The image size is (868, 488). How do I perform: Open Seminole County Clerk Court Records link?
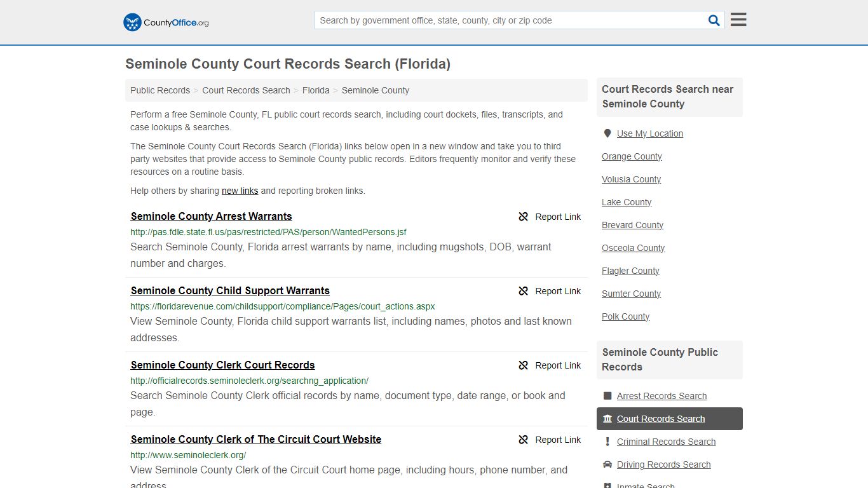point(223,365)
